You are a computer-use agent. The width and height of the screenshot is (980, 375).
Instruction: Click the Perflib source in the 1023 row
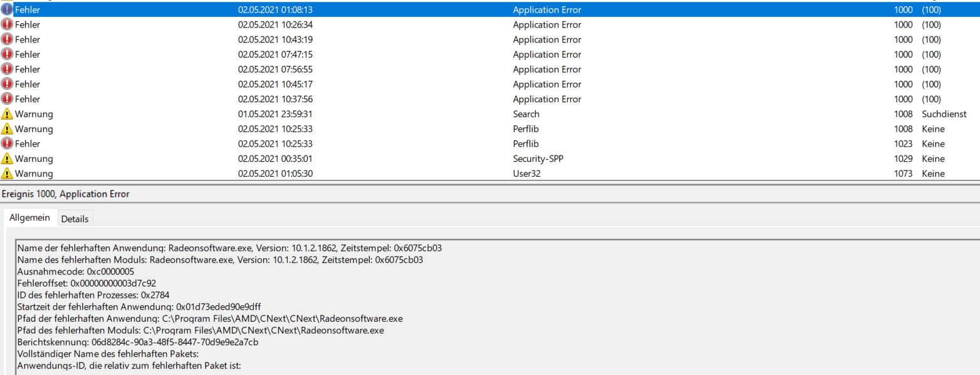(x=526, y=144)
